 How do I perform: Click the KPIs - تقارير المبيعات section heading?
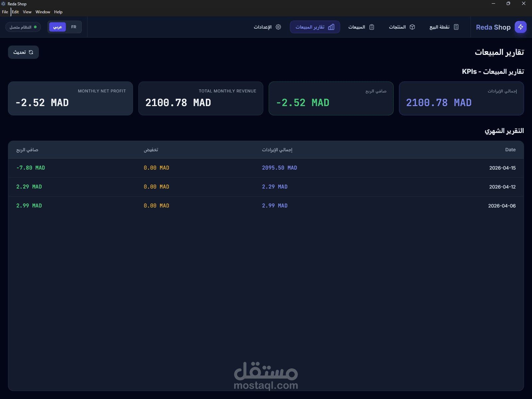pyautogui.click(x=493, y=71)
